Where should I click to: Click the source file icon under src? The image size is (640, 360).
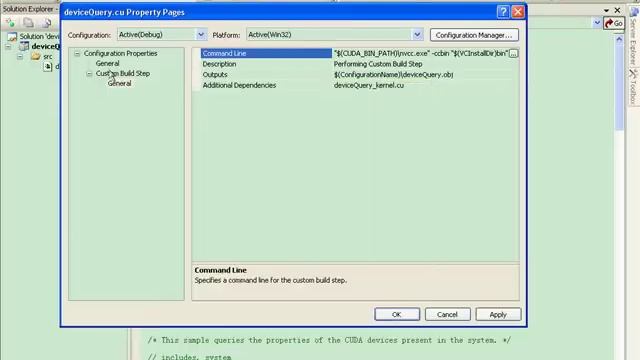click(x=48, y=66)
